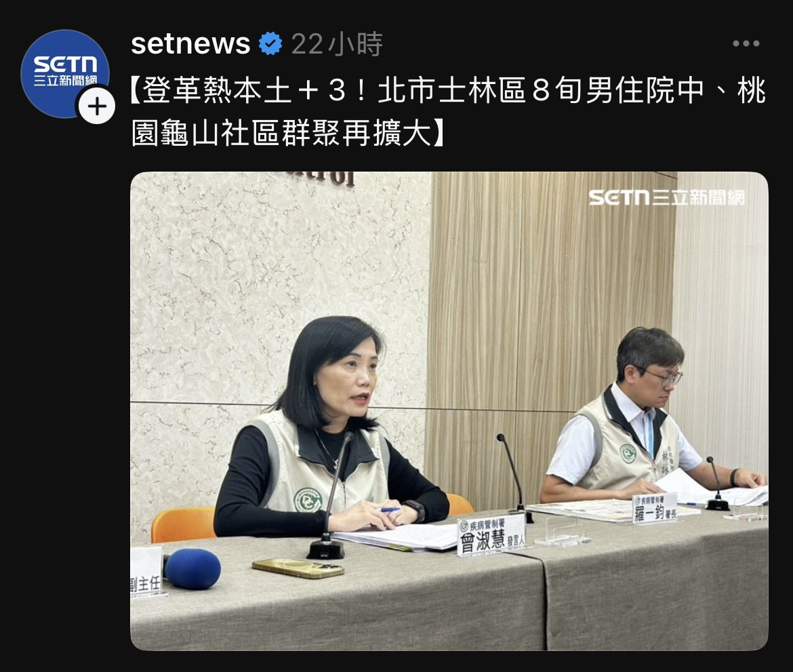Open the post headline starting 登革熱本土+3
793x672 pixels.
(449, 112)
